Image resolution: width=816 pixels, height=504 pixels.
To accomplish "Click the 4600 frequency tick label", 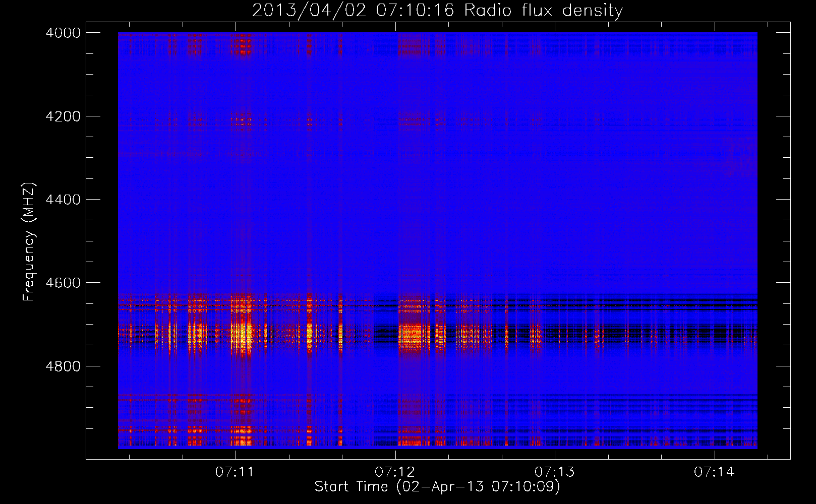I will click(63, 283).
